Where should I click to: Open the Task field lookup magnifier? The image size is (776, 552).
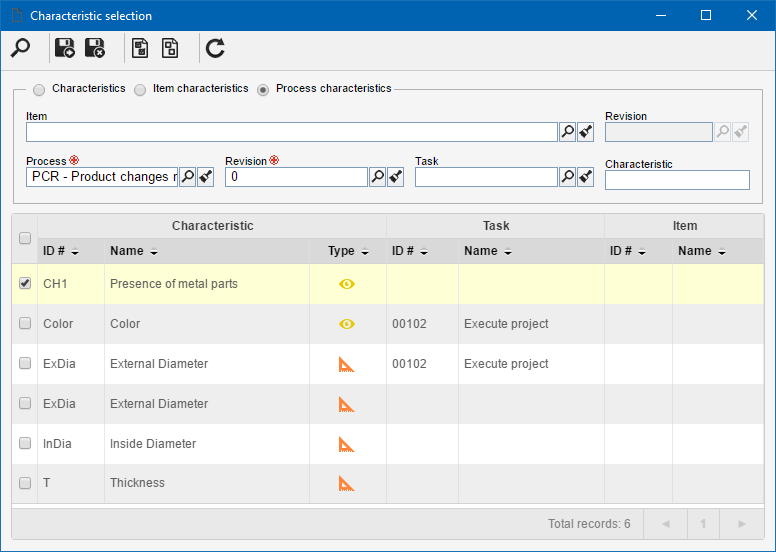tap(568, 177)
